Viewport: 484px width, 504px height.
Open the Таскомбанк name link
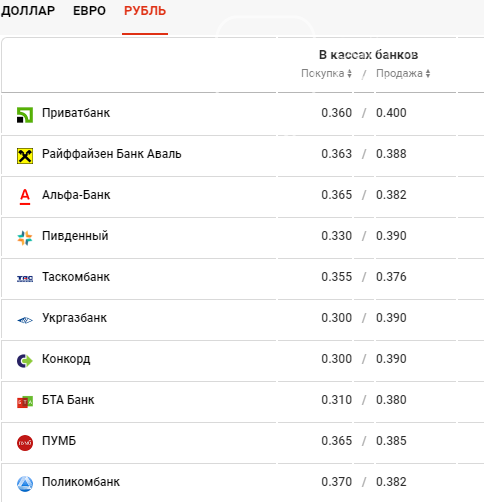pos(76,277)
